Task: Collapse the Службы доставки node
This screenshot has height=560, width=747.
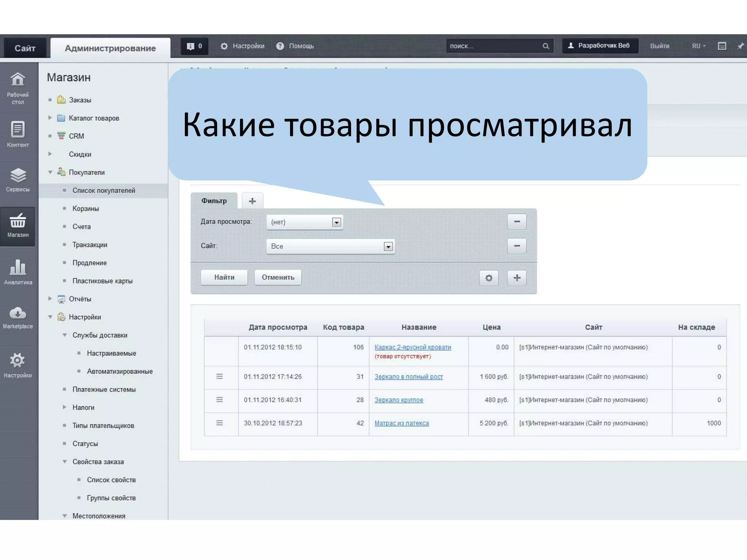Action: coord(65,335)
